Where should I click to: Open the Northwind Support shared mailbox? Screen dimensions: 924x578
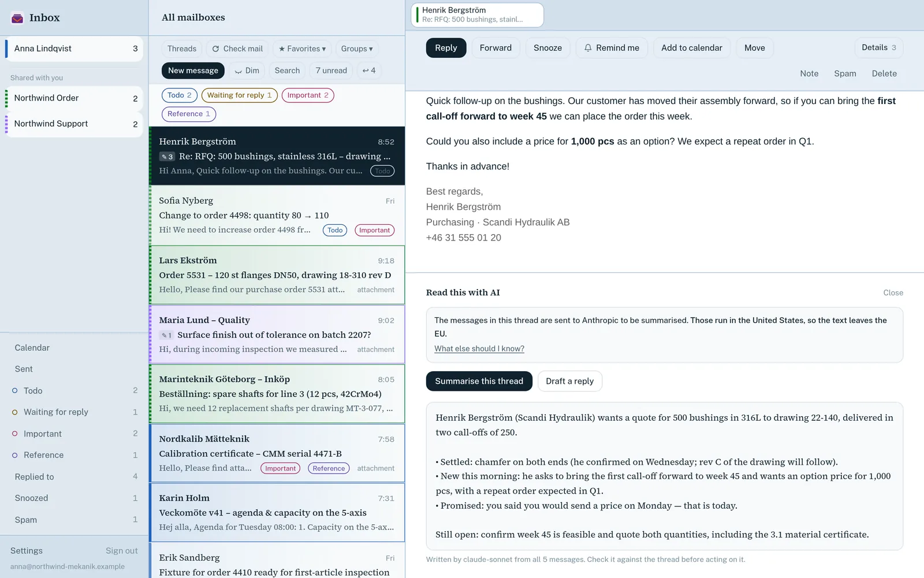click(x=74, y=124)
